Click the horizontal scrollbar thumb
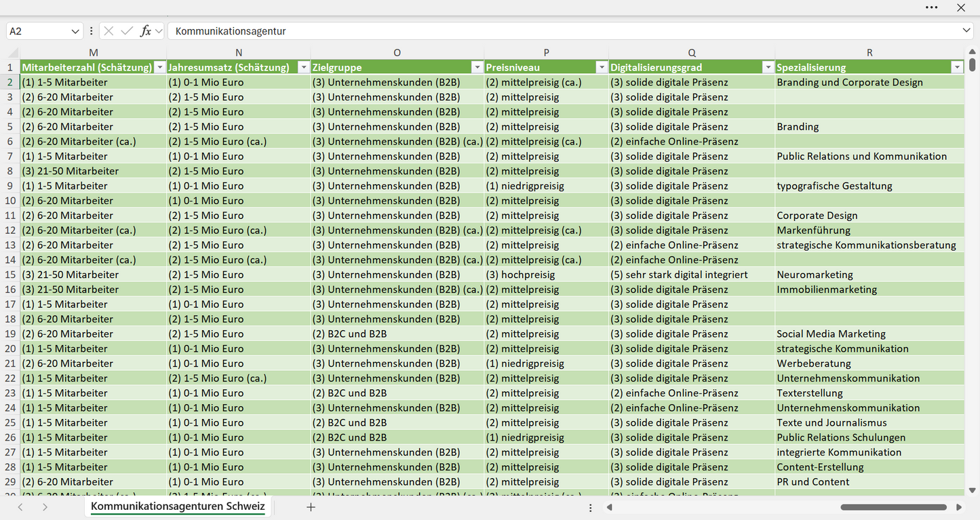Image resolution: width=980 pixels, height=520 pixels. tap(893, 507)
